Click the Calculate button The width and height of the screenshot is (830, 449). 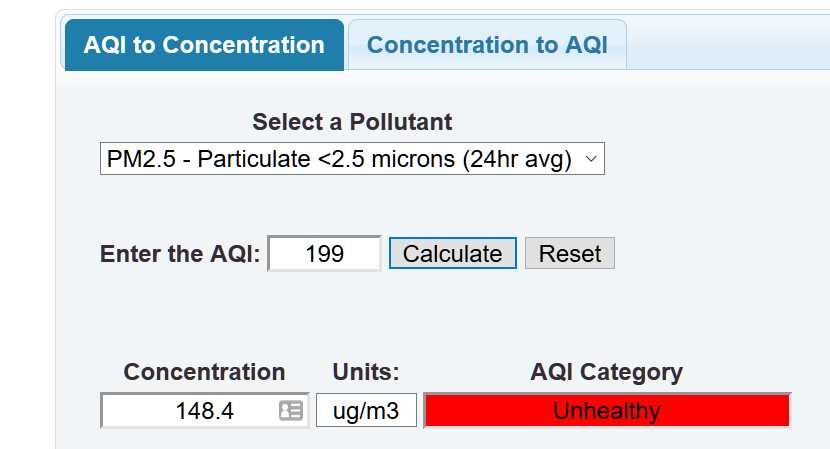(453, 253)
